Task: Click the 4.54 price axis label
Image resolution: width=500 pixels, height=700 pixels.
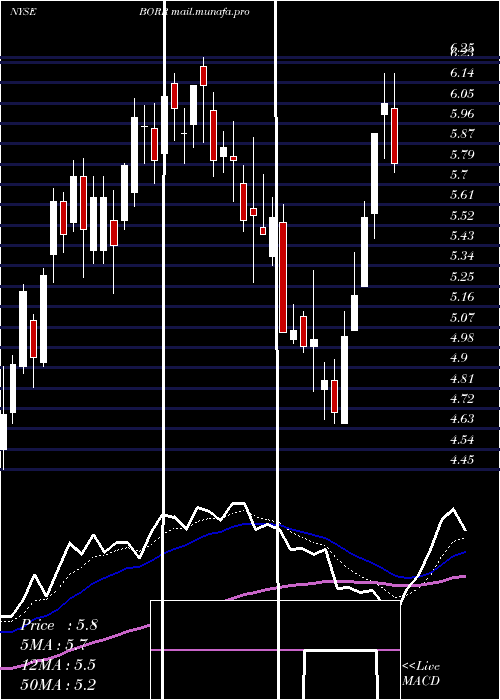Action: click(462, 440)
